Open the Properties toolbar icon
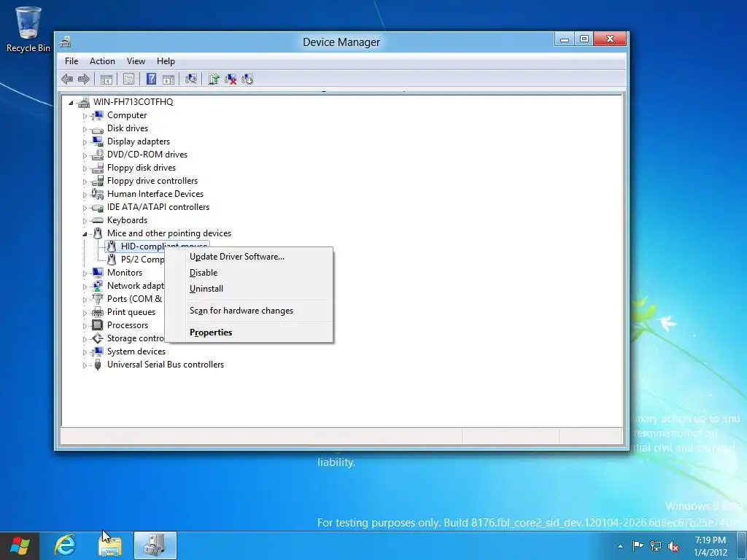 coord(128,79)
